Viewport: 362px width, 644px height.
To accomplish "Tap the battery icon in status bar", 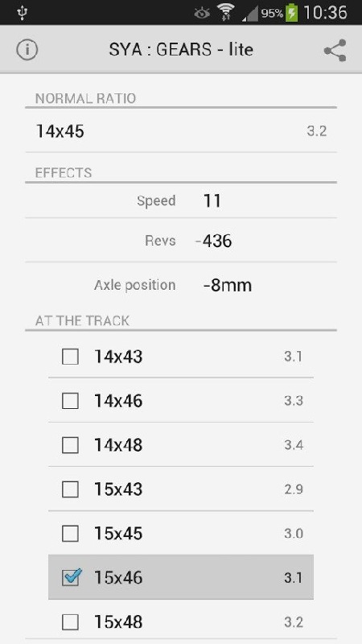I will (x=291, y=13).
